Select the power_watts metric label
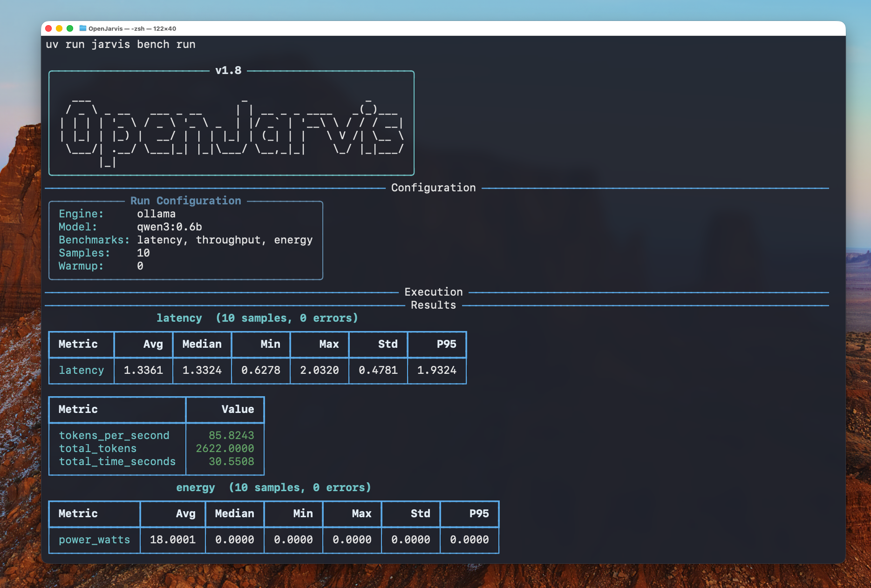This screenshot has width=871, height=588. point(94,540)
